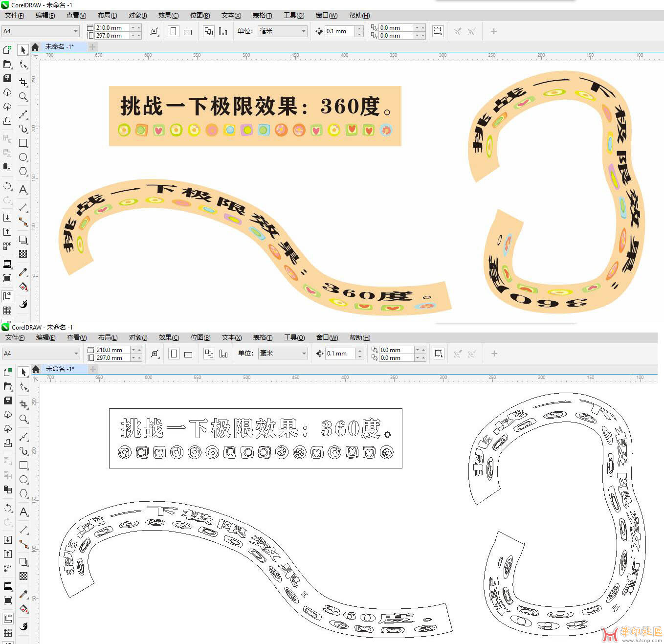The height and width of the screenshot is (644, 664).
Task: Open 对象(J) menu in lower window
Action: point(138,338)
